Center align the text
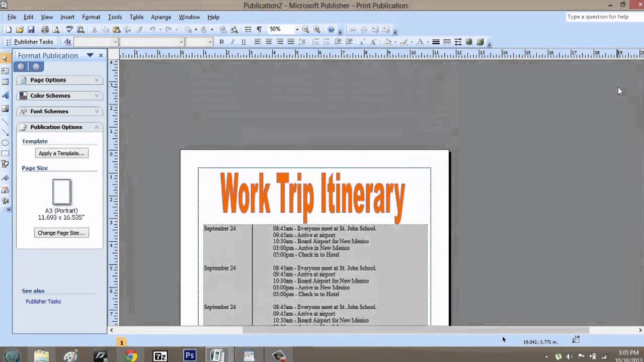This screenshot has width=644, height=362. [x=269, y=42]
